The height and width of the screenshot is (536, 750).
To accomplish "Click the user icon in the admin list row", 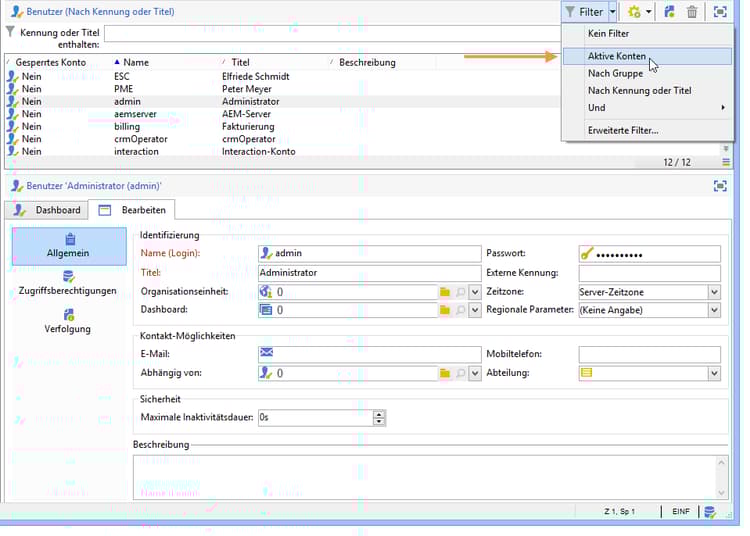I will pyautogui.click(x=12, y=101).
